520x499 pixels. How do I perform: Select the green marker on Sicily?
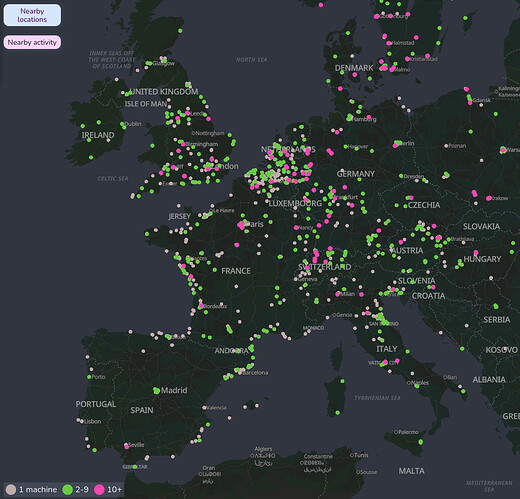421,442
